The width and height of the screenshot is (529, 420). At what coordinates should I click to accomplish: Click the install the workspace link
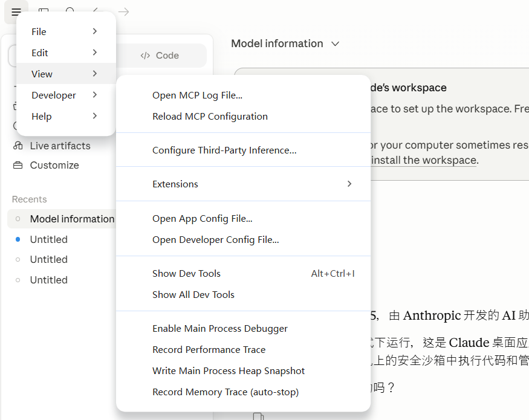click(x=424, y=160)
